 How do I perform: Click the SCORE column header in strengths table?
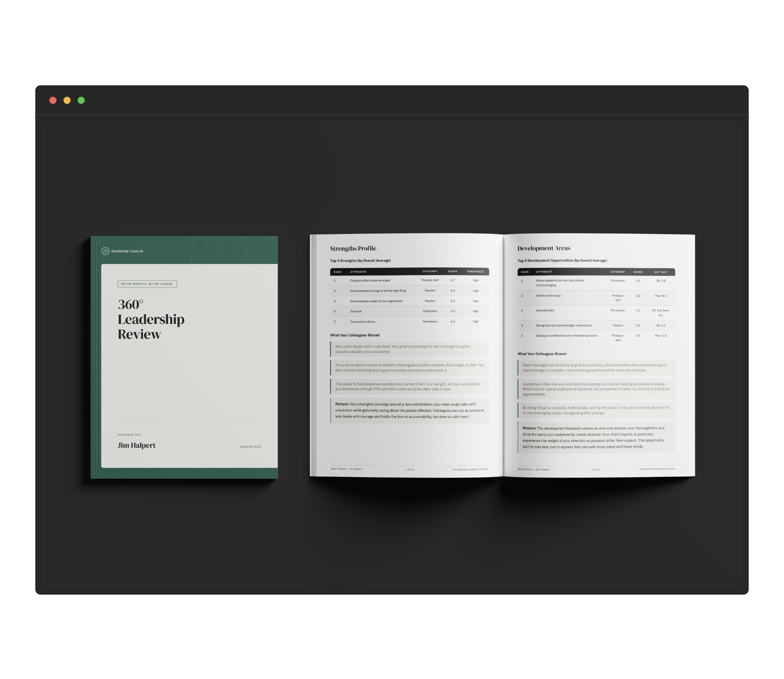(452, 272)
